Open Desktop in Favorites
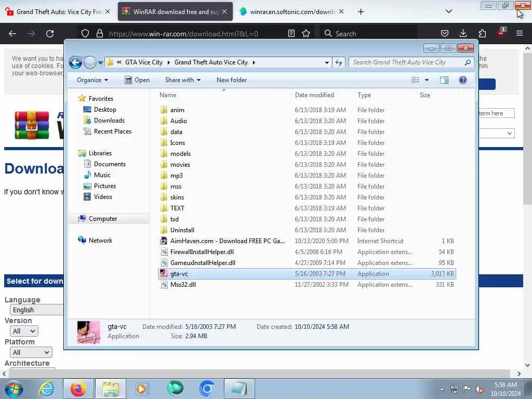Screen dimensions: 532x399 click(x=105, y=110)
